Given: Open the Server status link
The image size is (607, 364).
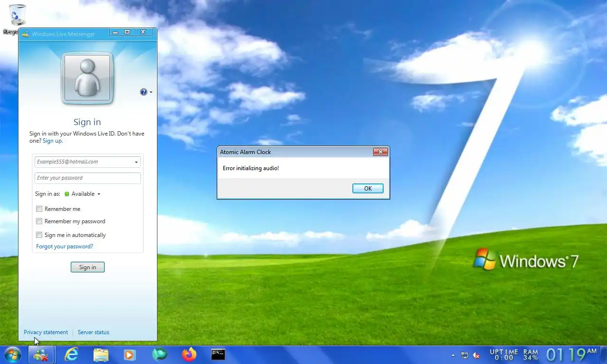Looking at the screenshot, I should tap(93, 332).
